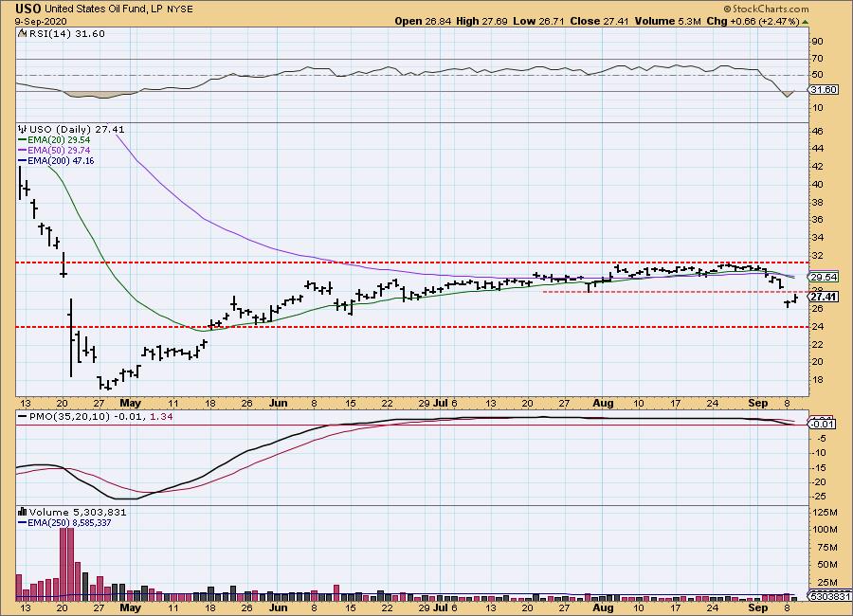Select the USO ticker symbol in the title
The width and height of the screenshot is (853, 616).
(27, 9)
